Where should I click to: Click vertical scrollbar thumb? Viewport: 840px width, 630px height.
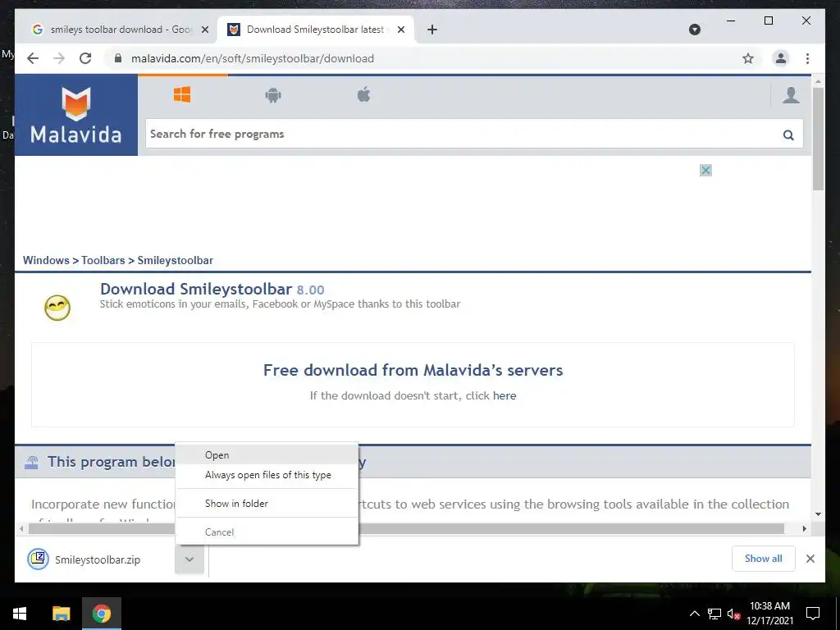818,139
